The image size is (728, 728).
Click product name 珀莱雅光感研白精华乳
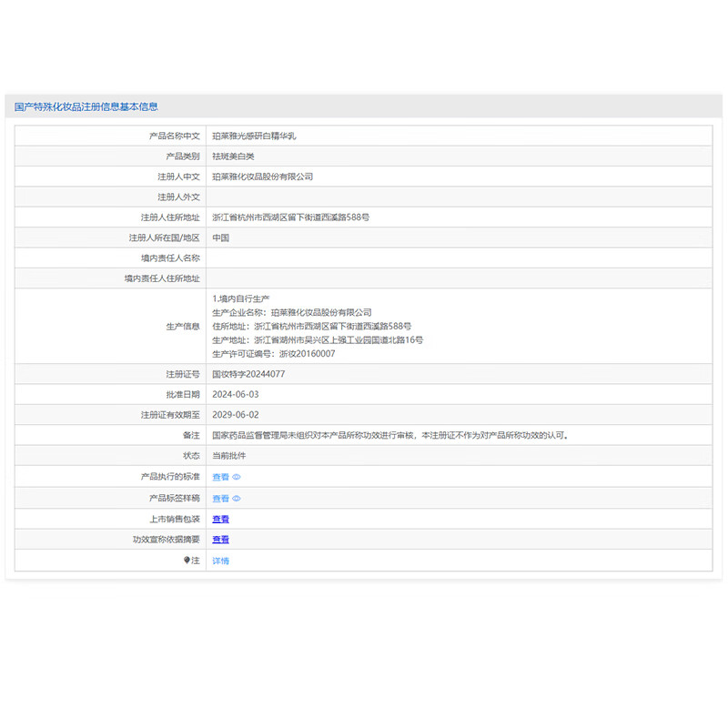254,136
